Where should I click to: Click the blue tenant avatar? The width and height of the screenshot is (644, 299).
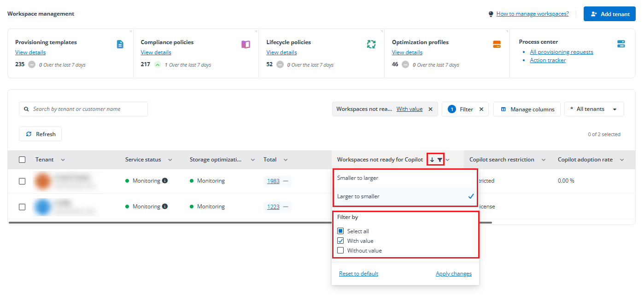(43, 207)
